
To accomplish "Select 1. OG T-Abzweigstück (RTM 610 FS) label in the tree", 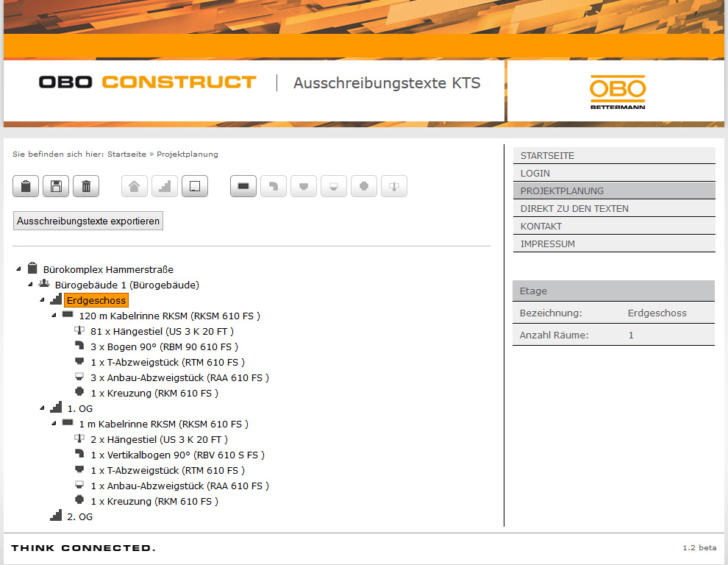I will tap(168, 470).
